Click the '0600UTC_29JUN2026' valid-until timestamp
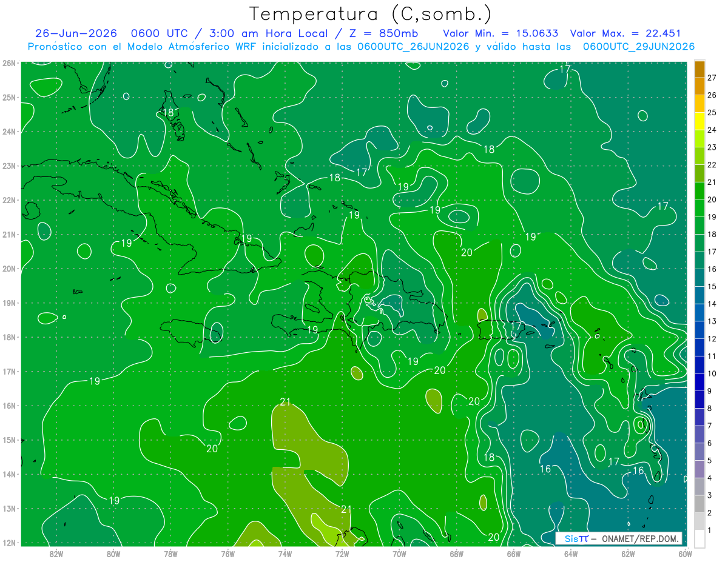This screenshot has width=728, height=562. tap(638, 47)
